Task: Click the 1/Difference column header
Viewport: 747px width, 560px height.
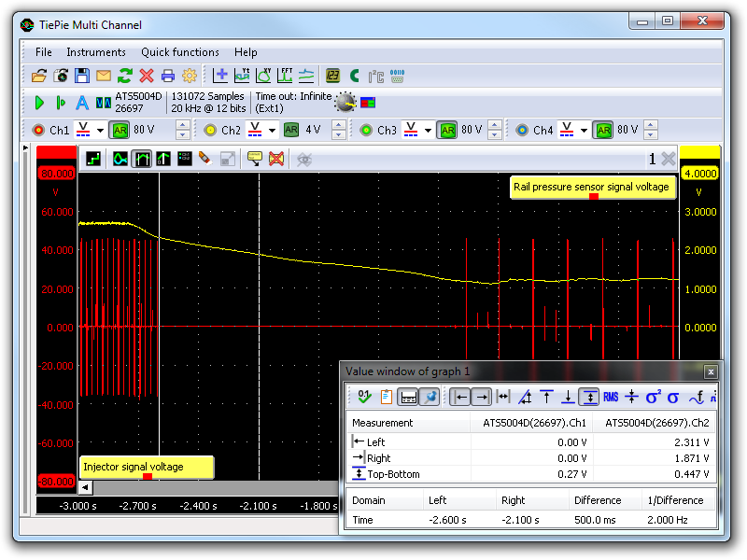Action: pos(675,500)
